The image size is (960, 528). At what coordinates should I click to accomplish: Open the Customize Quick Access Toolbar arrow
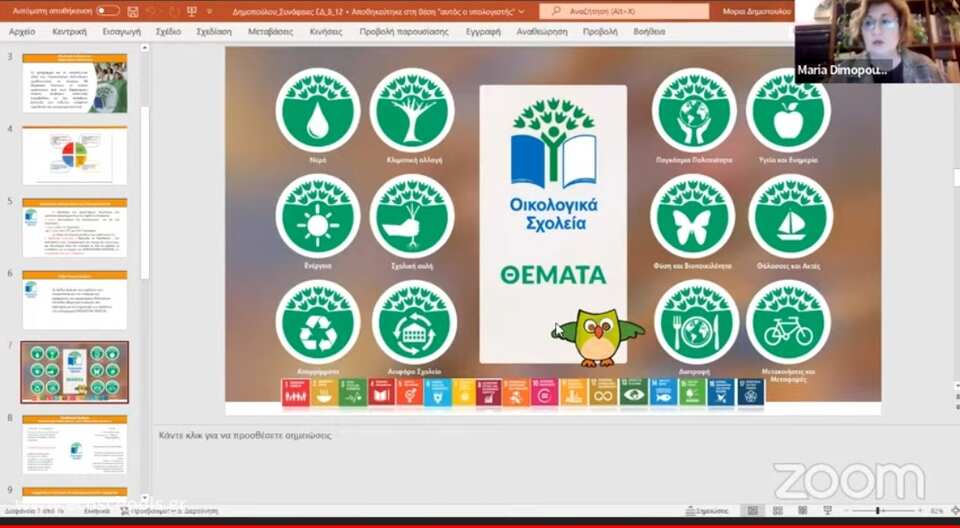click(209, 11)
